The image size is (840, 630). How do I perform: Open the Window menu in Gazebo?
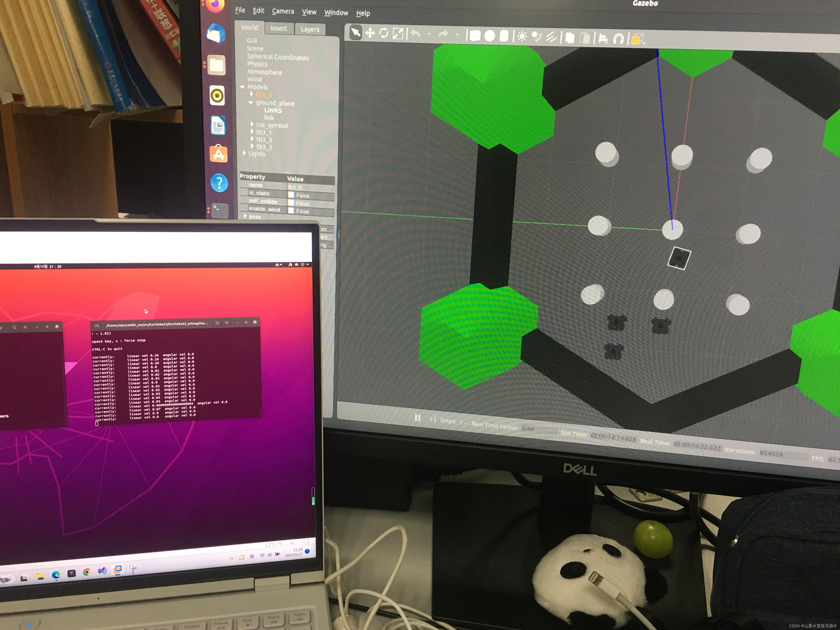(336, 13)
